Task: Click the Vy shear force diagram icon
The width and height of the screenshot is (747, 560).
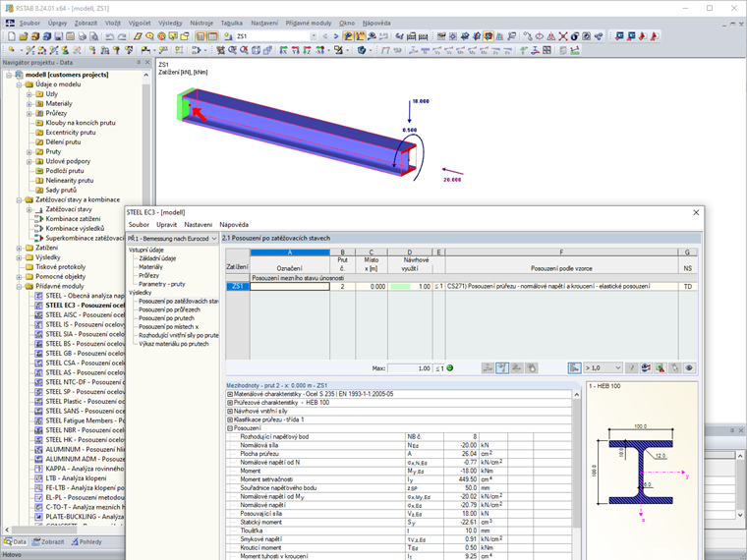Action: pyautogui.click(x=436, y=50)
